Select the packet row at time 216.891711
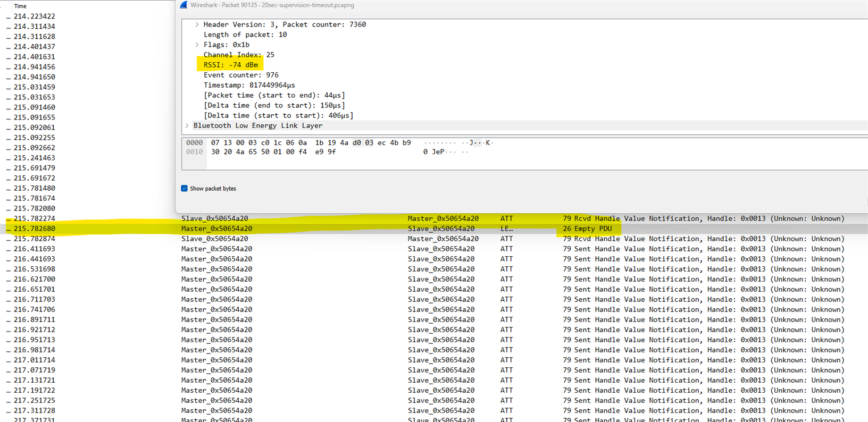The image size is (868, 422). click(x=434, y=319)
